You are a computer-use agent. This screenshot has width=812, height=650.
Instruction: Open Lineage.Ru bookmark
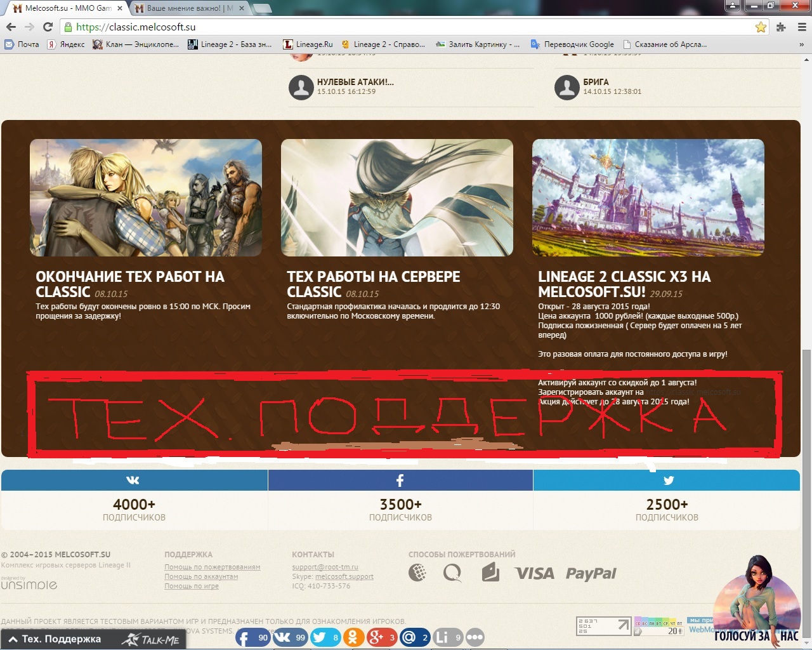point(308,44)
